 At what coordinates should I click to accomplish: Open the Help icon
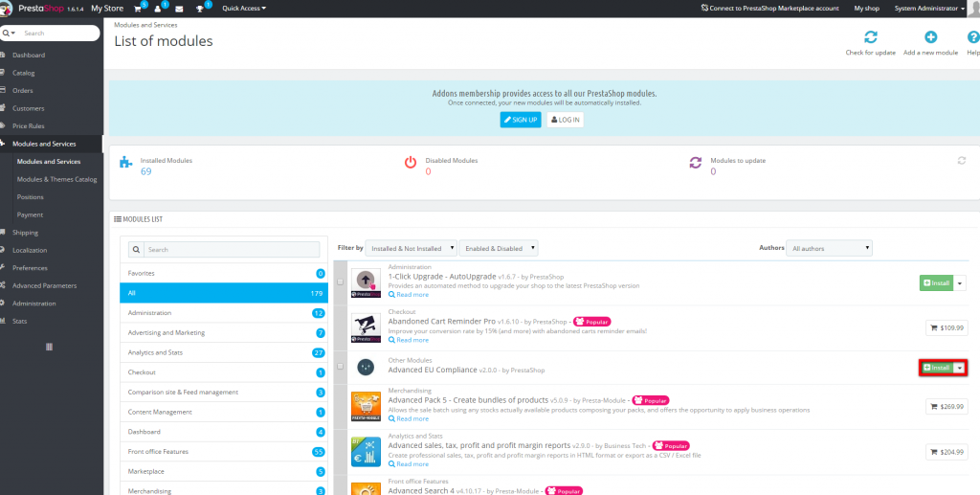[973, 37]
